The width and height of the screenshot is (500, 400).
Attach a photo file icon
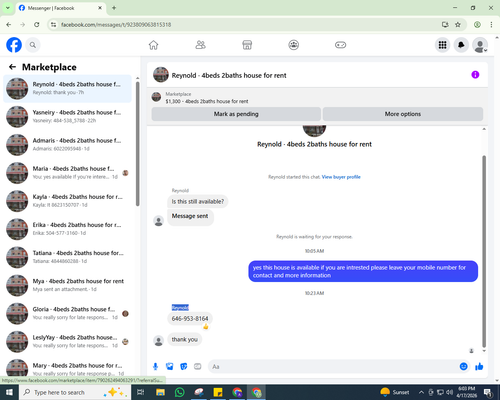point(170,367)
